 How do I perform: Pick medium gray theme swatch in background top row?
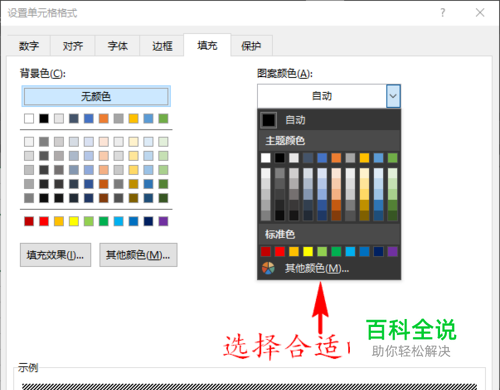(x=118, y=118)
